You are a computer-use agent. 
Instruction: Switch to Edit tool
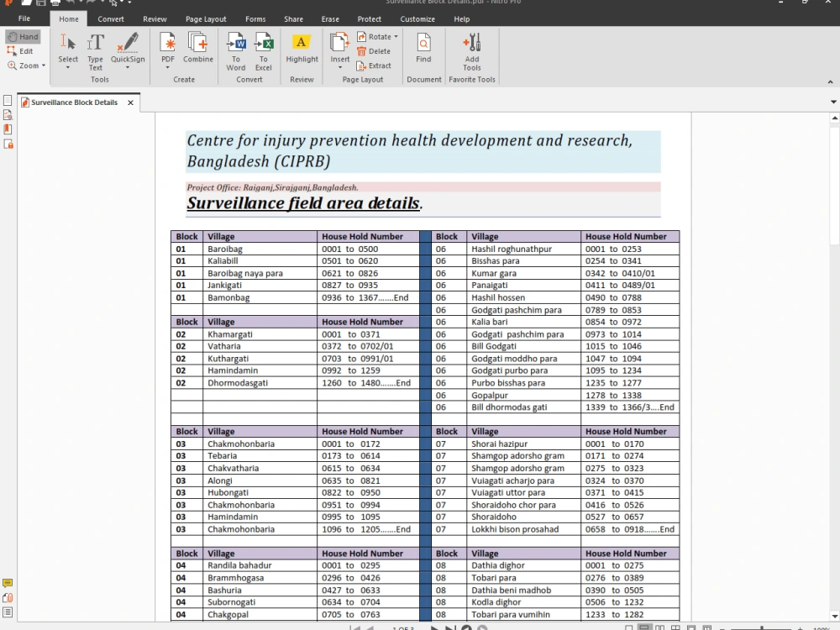click(20, 51)
